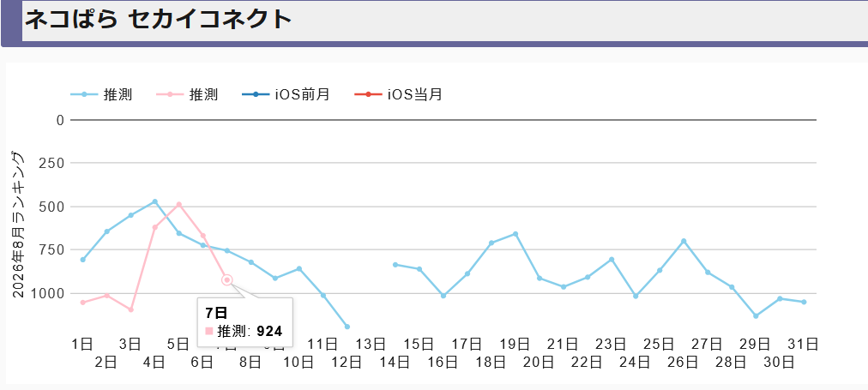Click the pink data point for 1日

pos(83,302)
